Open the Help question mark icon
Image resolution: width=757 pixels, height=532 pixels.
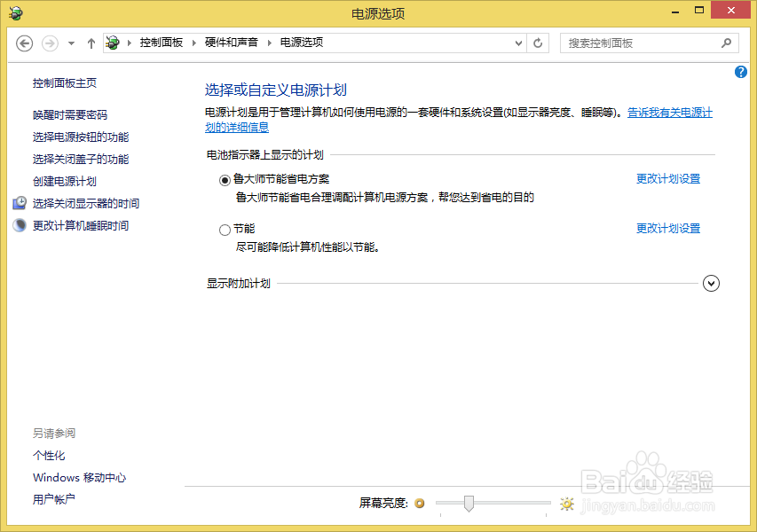point(740,72)
